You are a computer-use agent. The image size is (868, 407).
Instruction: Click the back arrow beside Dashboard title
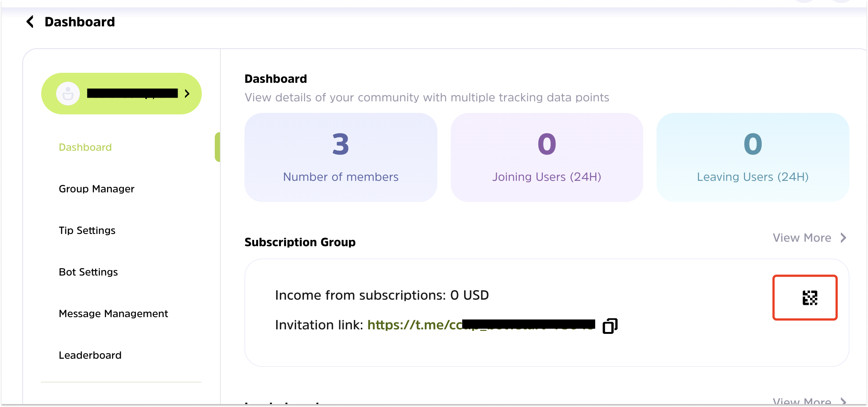(30, 22)
